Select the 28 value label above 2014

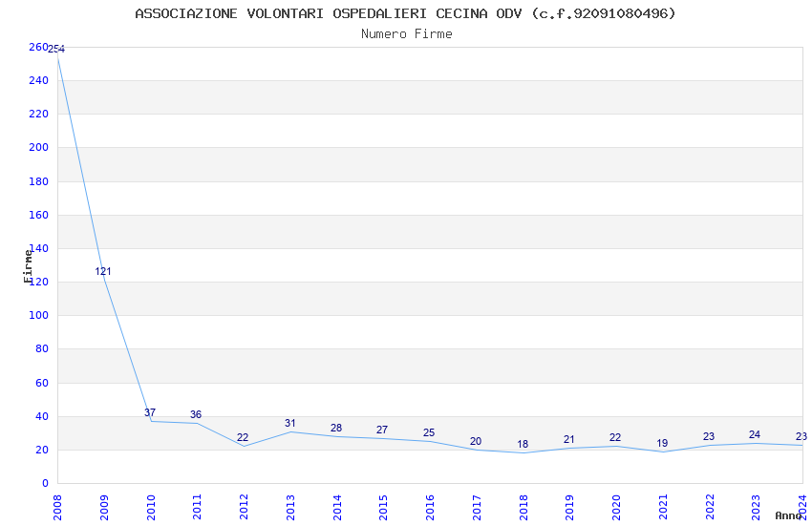point(336,428)
